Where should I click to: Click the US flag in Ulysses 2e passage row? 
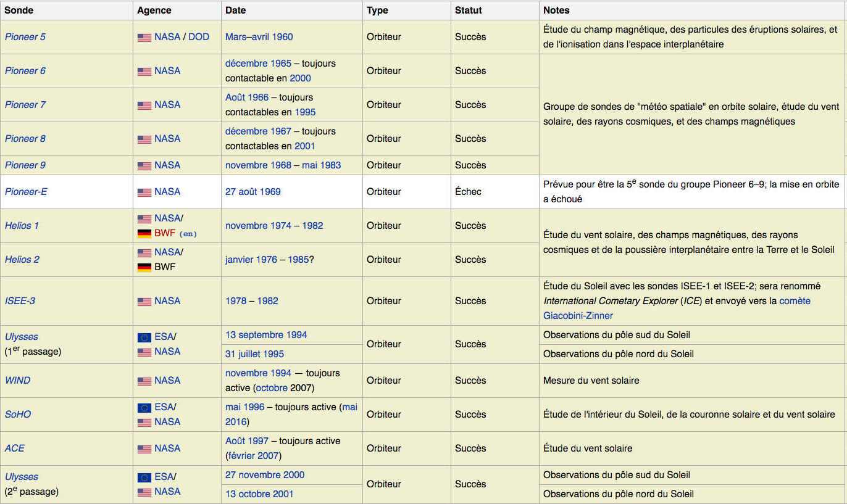144,492
